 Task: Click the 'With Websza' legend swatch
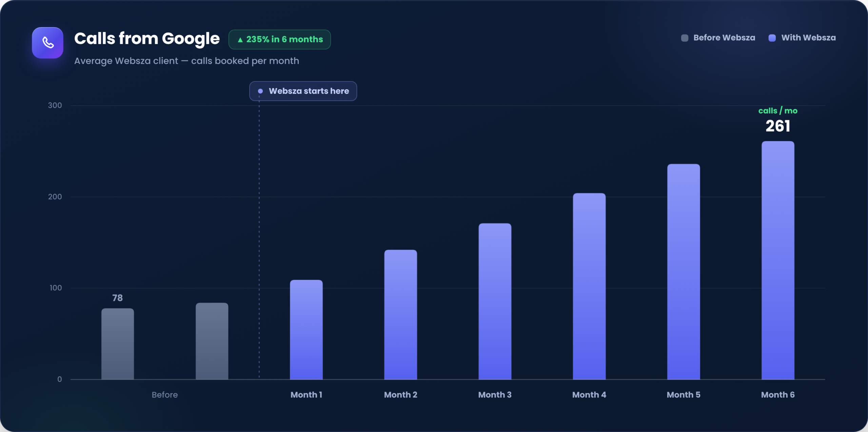(x=772, y=38)
